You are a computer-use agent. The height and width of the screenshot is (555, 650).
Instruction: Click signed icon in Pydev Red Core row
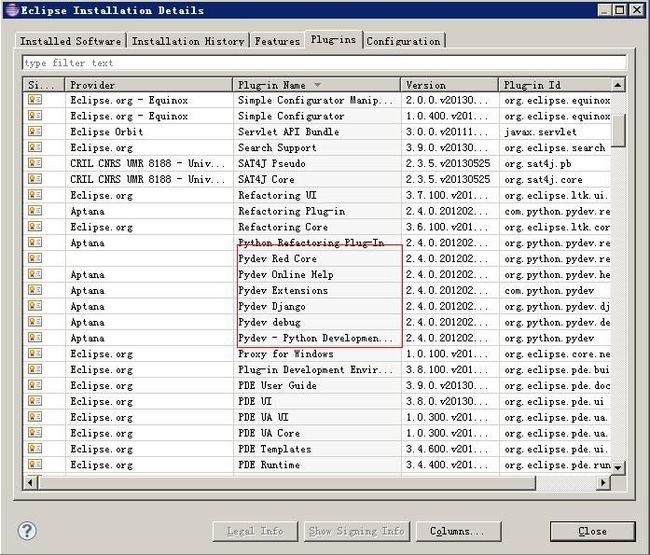[35, 258]
